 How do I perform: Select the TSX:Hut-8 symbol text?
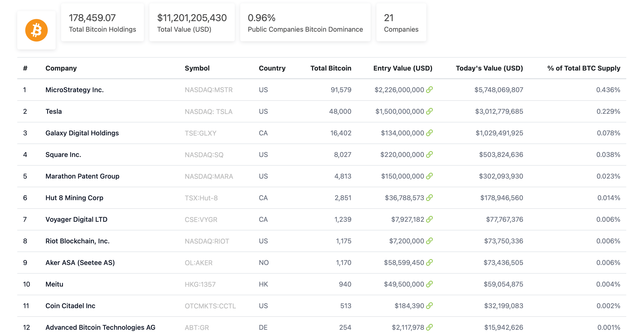[201, 198]
